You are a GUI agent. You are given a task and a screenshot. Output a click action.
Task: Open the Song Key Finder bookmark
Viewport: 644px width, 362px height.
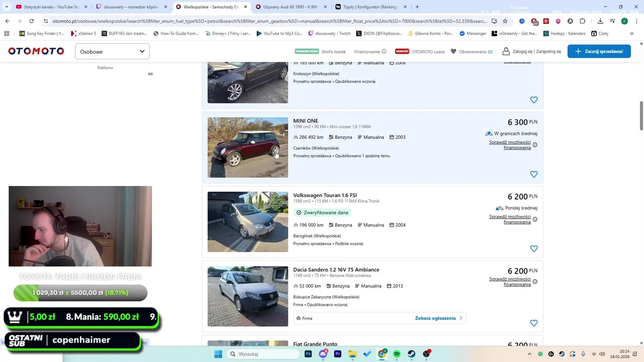point(42,33)
